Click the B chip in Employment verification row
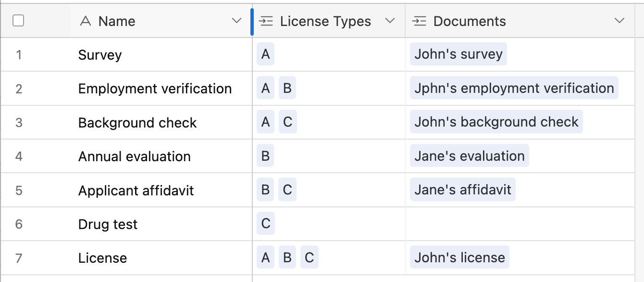Viewport: 644px width, 282px height. (287, 89)
